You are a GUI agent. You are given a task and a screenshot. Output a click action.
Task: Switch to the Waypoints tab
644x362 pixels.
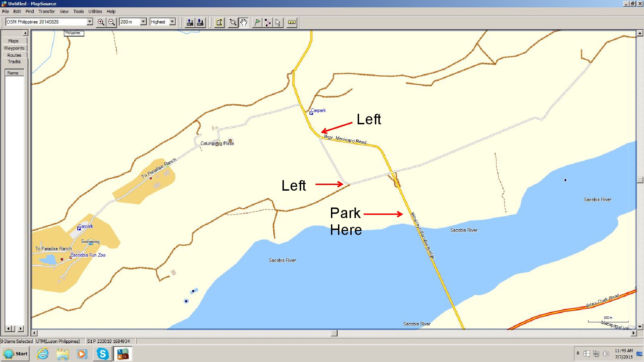[x=14, y=48]
